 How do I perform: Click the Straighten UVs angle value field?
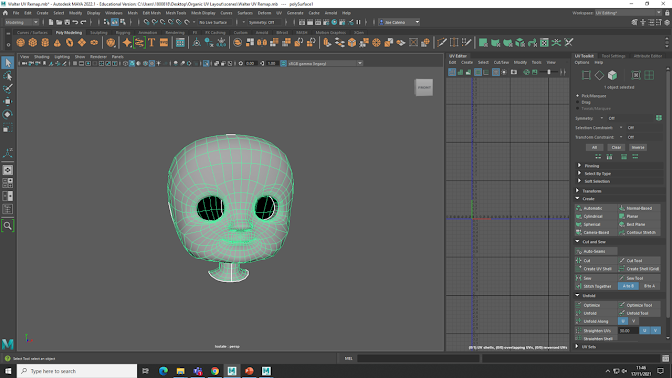[628, 331]
